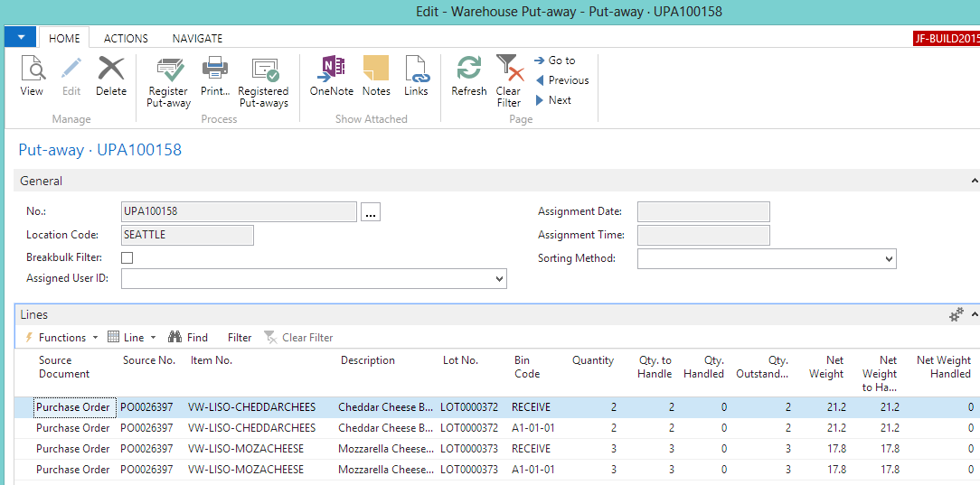Toggle the Breakbulk Filter checkbox
The image size is (980, 485).
[x=127, y=257]
